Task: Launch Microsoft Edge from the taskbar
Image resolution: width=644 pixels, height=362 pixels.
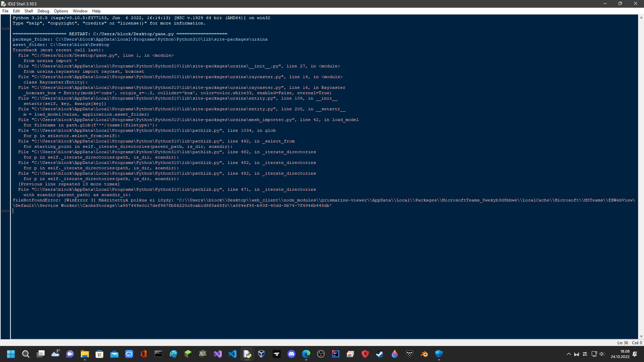Action: (x=306, y=354)
